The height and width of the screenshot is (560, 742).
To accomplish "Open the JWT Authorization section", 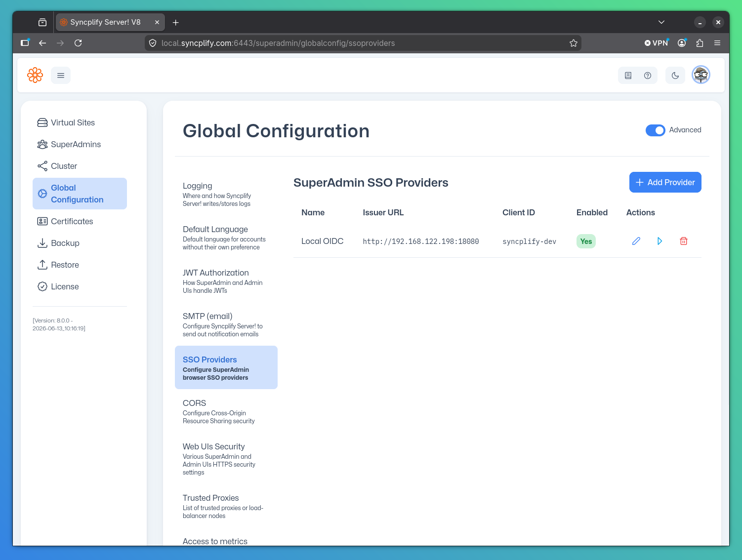I will click(x=226, y=280).
